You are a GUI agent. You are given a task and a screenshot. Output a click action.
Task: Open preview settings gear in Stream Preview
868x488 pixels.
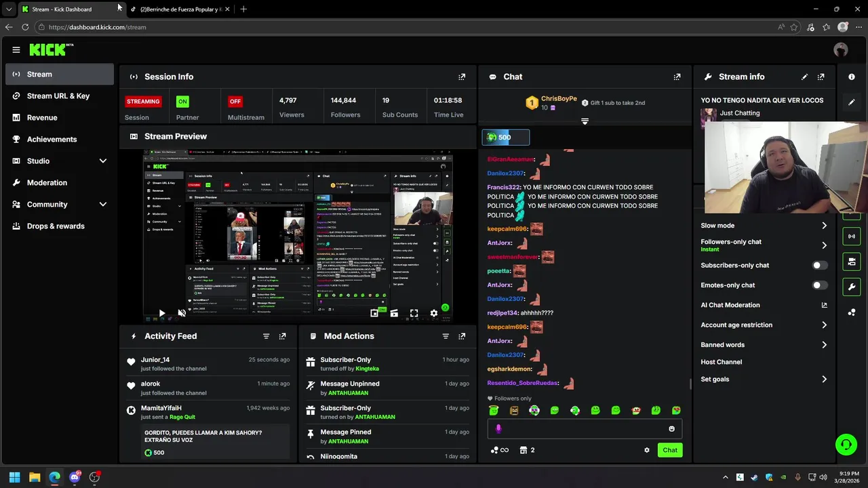[433, 313]
